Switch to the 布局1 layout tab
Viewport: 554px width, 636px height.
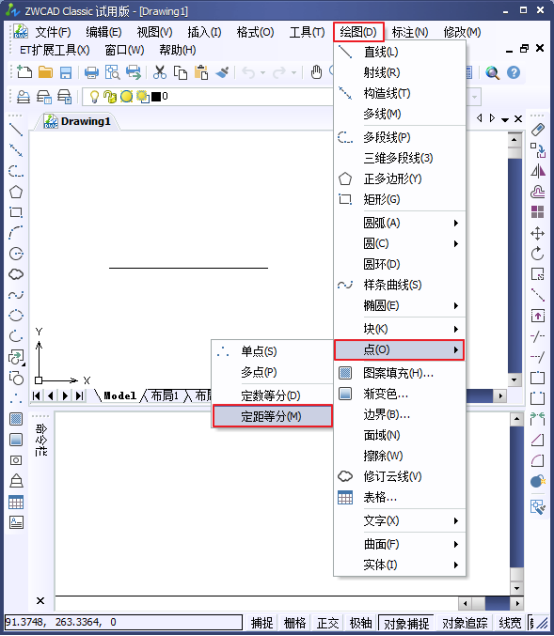point(165,395)
